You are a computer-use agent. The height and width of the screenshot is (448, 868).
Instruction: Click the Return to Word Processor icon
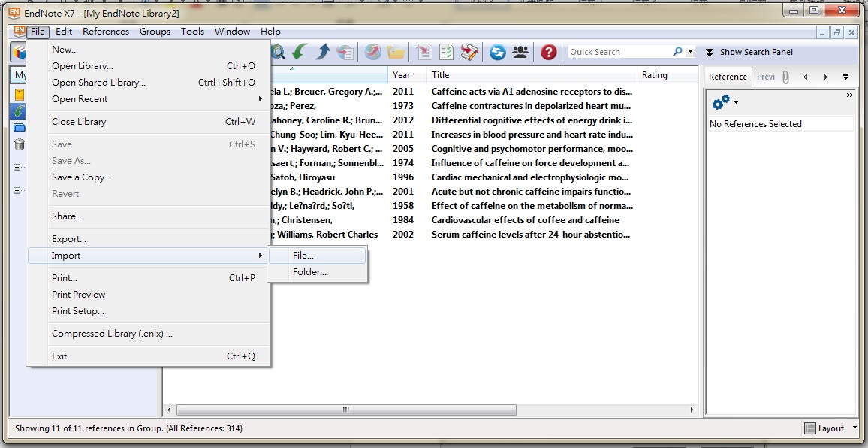[469, 52]
